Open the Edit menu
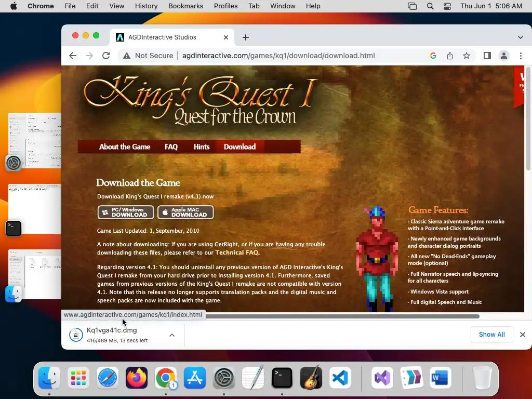This screenshot has height=399, width=532. (x=92, y=6)
